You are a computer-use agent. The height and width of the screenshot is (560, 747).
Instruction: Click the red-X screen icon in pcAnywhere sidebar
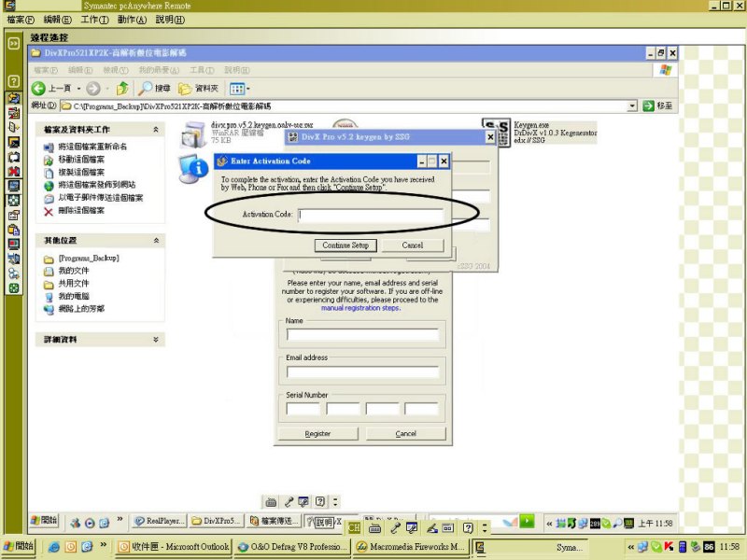coord(14,172)
